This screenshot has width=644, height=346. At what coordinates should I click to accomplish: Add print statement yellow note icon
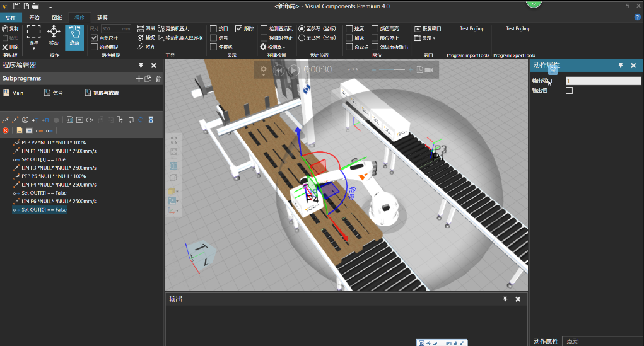(20, 130)
